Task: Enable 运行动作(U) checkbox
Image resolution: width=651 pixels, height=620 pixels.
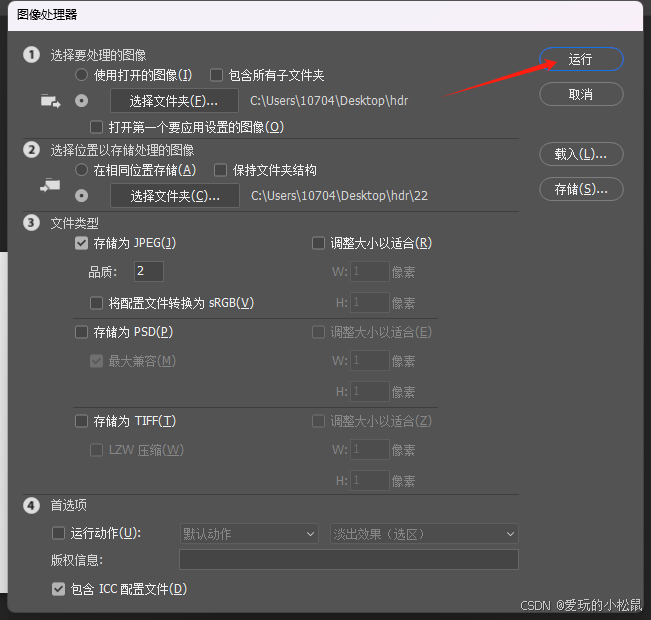Action: pyautogui.click(x=58, y=533)
